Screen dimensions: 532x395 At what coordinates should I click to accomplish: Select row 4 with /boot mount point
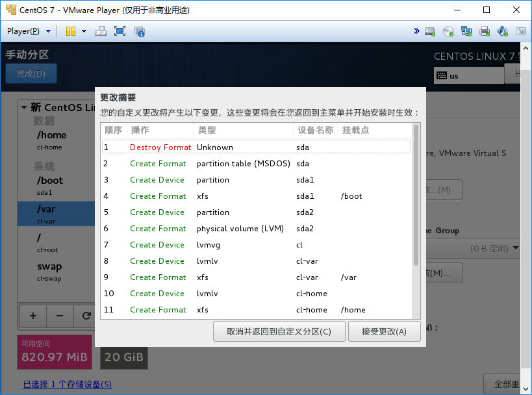tap(256, 196)
